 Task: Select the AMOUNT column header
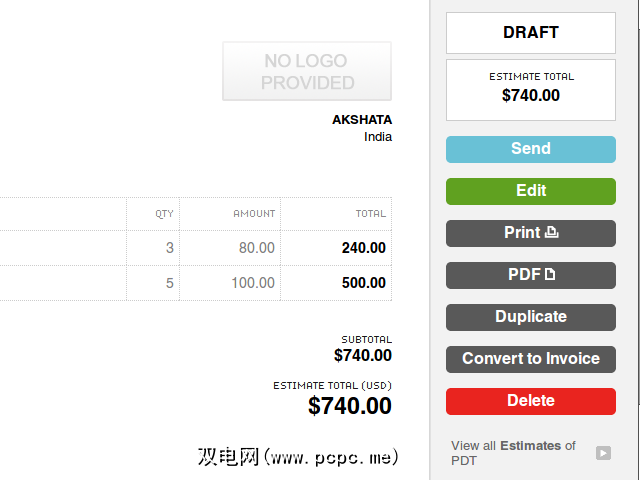(254, 213)
